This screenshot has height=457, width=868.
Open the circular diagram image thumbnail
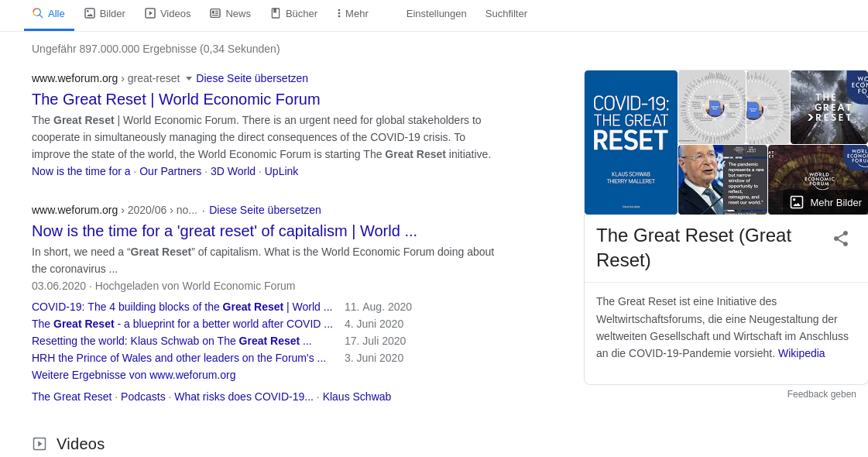coord(712,107)
